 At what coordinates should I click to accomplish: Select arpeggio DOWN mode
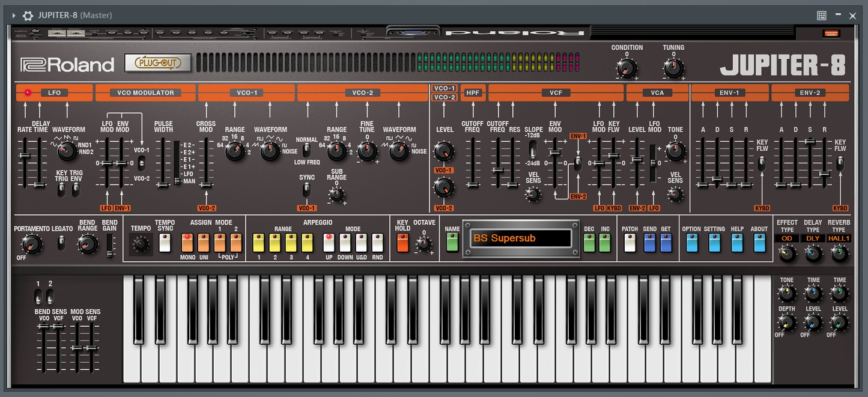345,243
